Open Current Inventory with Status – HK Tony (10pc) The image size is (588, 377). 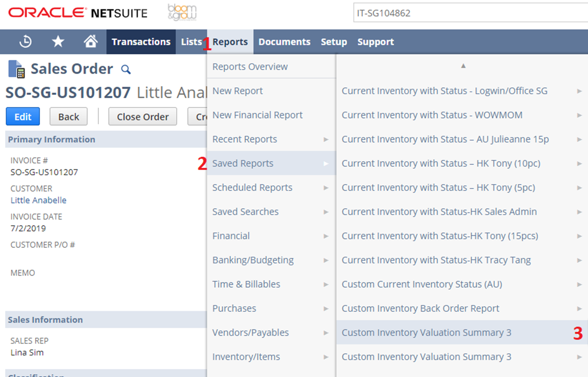point(462,163)
